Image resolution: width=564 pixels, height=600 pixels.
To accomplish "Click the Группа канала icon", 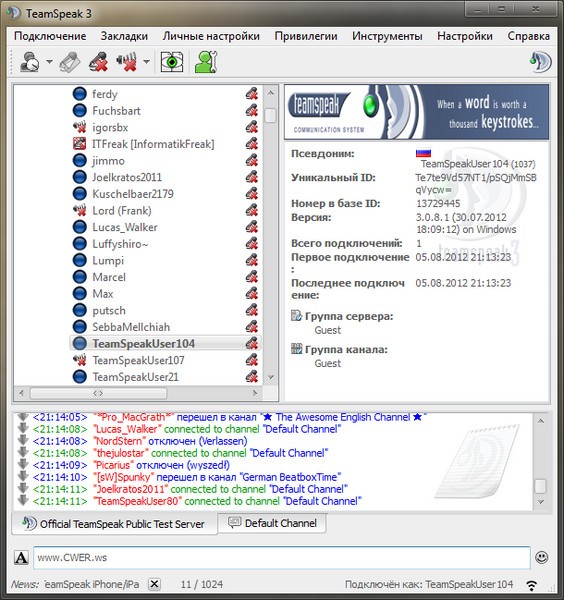I will tap(296, 349).
